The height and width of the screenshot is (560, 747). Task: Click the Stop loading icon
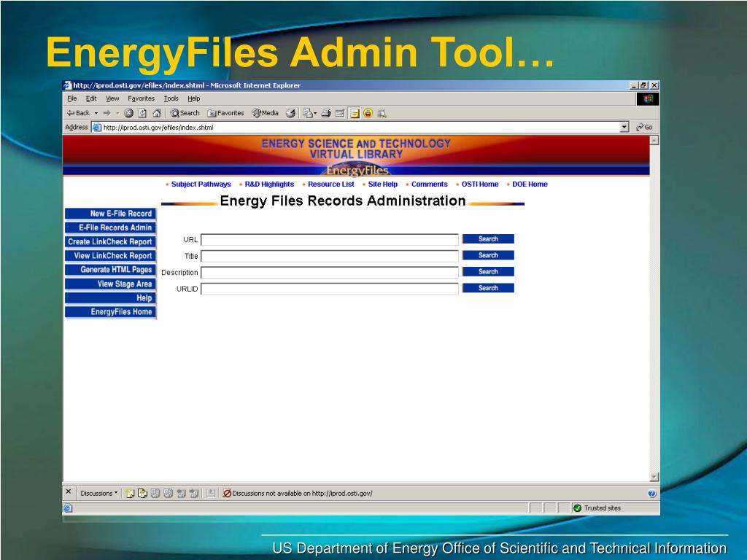(x=128, y=113)
